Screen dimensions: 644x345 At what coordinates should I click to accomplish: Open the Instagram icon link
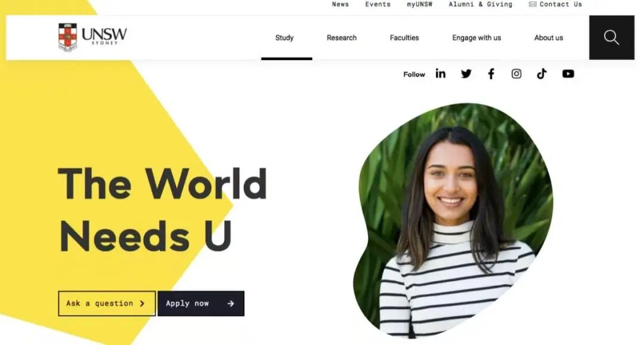tap(516, 73)
